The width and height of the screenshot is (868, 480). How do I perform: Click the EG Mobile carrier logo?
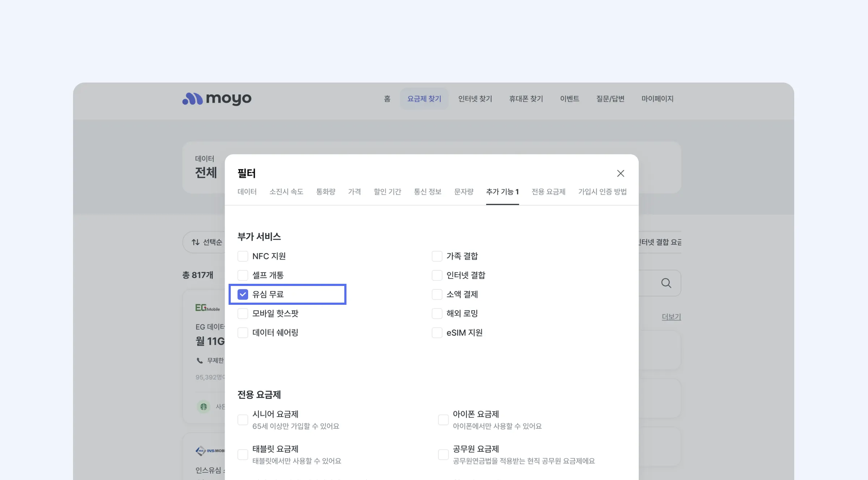pos(208,308)
